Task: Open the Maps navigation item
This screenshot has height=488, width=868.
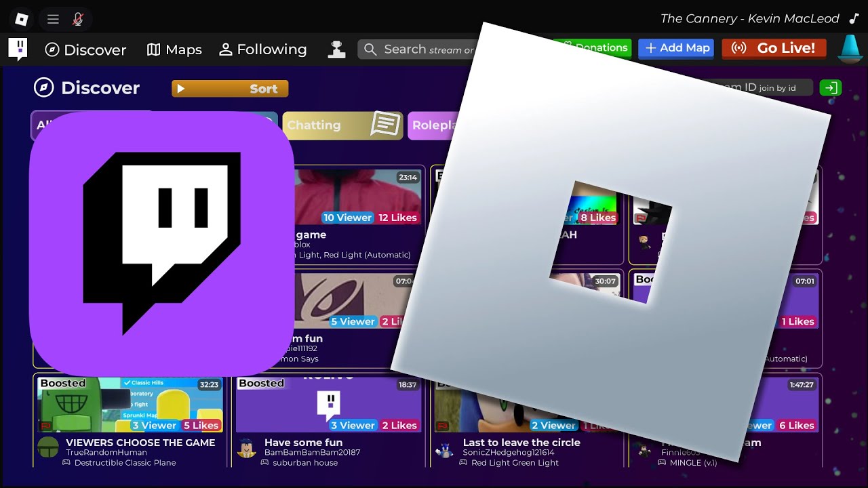Action: coord(174,49)
